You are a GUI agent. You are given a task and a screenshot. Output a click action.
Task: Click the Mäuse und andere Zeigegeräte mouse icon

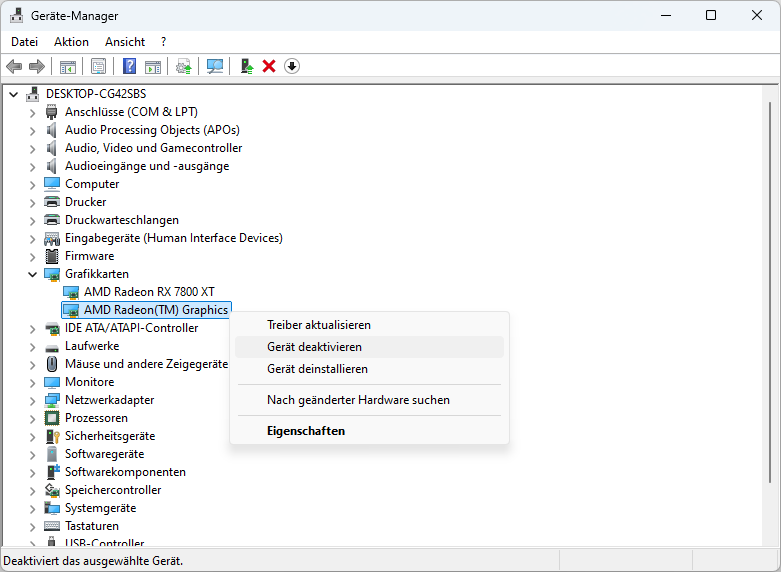click(x=52, y=364)
